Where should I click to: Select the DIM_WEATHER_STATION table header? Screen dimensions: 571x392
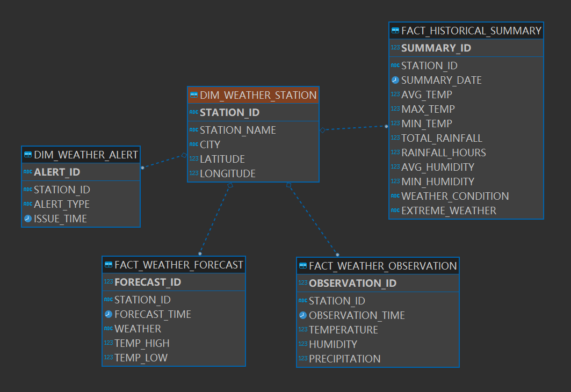coord(253,95)
